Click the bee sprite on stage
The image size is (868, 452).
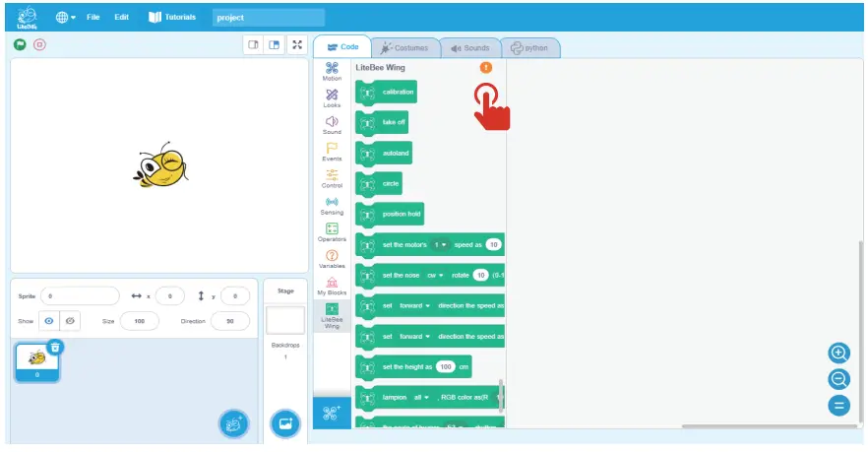[161, 165]
